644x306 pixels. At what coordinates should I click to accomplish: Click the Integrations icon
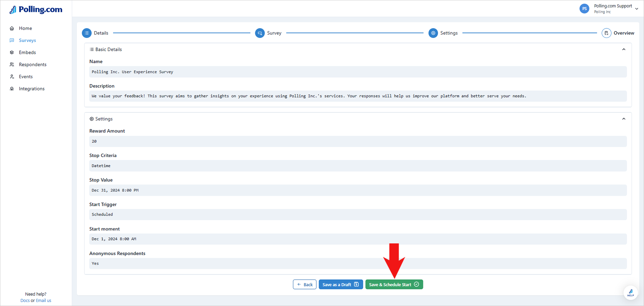pos(12,89)
